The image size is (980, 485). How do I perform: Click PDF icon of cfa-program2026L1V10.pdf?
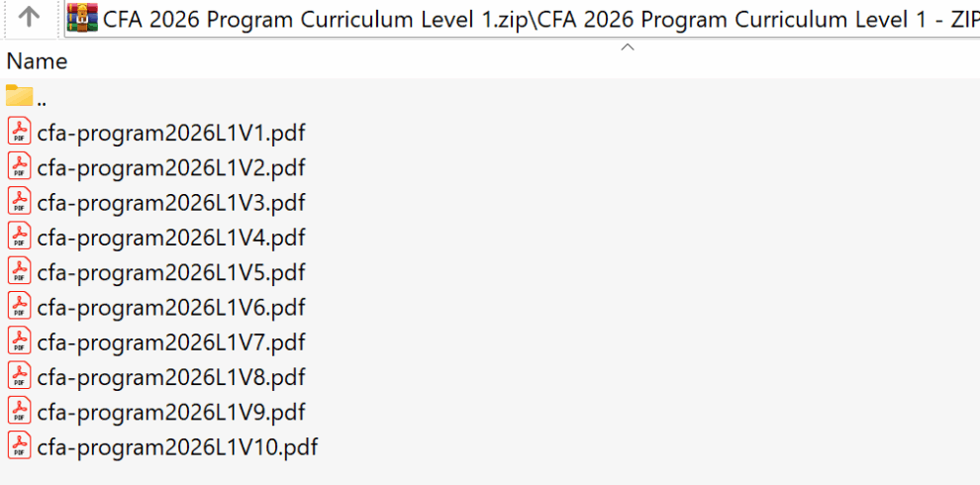(x=19, y=445)
